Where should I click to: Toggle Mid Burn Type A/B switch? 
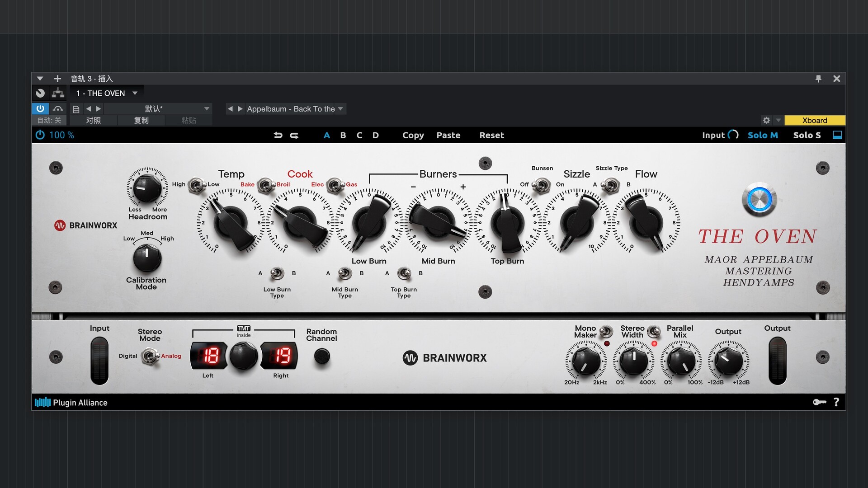click(x=345, y=273)
